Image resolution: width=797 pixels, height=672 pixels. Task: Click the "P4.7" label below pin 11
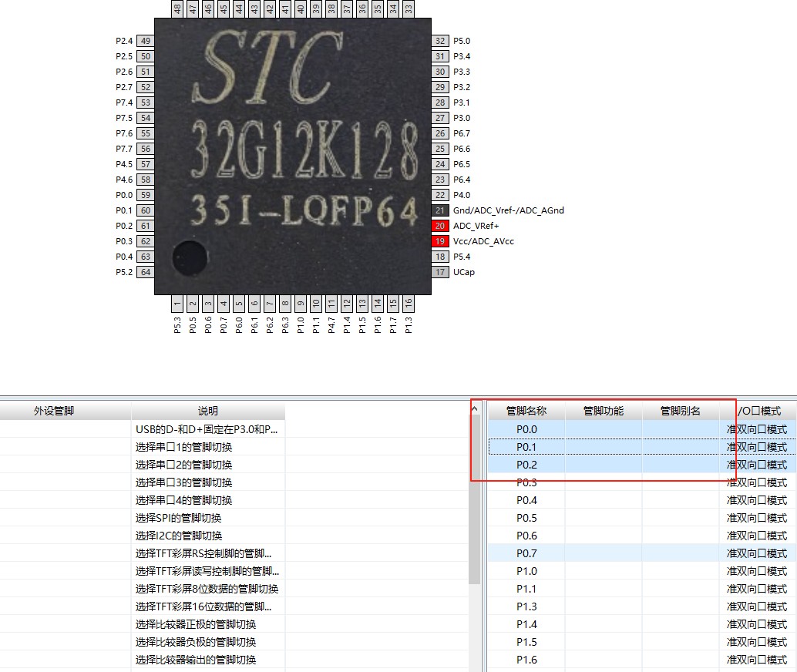[331, 324]
